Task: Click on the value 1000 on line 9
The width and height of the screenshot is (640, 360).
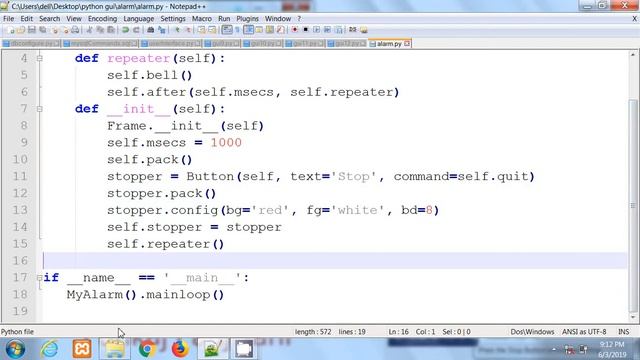Action: [x=226, y=142]
